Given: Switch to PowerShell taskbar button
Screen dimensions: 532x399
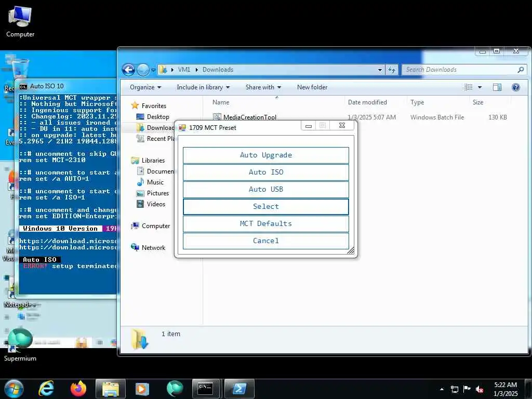Looking at the screenshot, I should 239,389.
